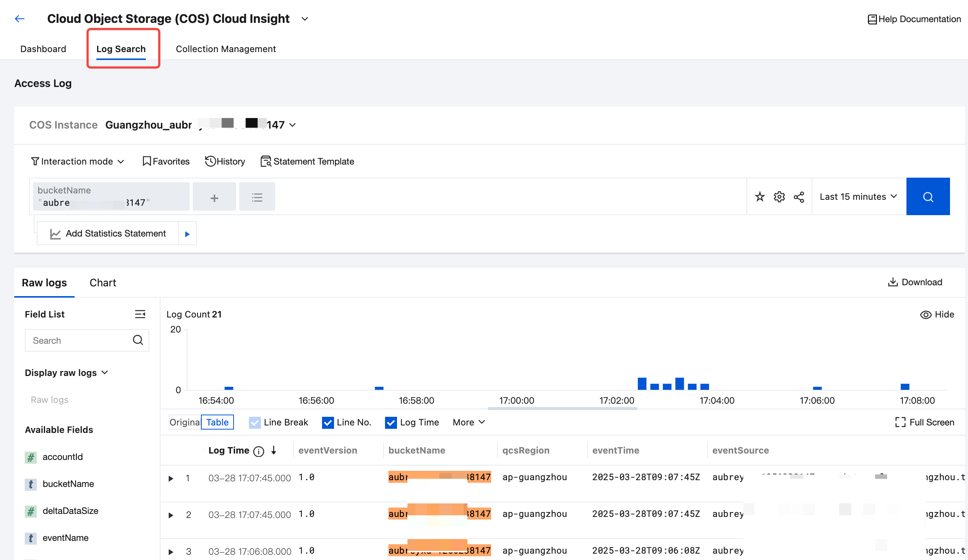
Task: Collapse the Field List panel icon
Action: point(140,314)
